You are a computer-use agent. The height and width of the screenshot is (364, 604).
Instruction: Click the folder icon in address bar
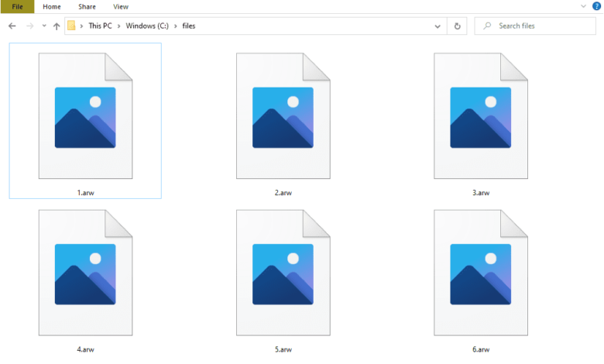point(72,26)
